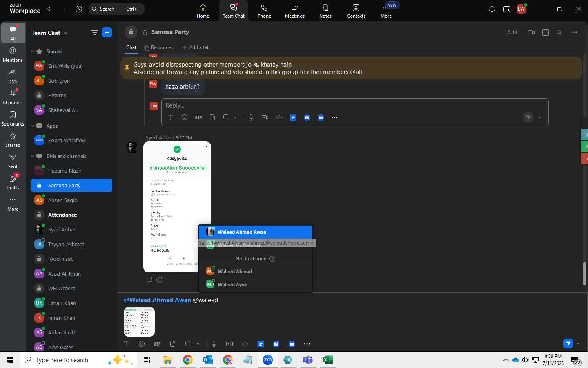This screenshot has height=368, width=588.
Task: Toggle text formatting in main message composer
Action: pyautogui.click(x=126, y=344)
